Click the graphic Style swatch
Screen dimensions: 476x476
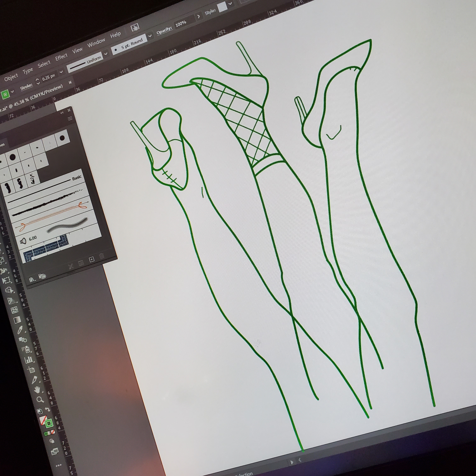(222, 7)
